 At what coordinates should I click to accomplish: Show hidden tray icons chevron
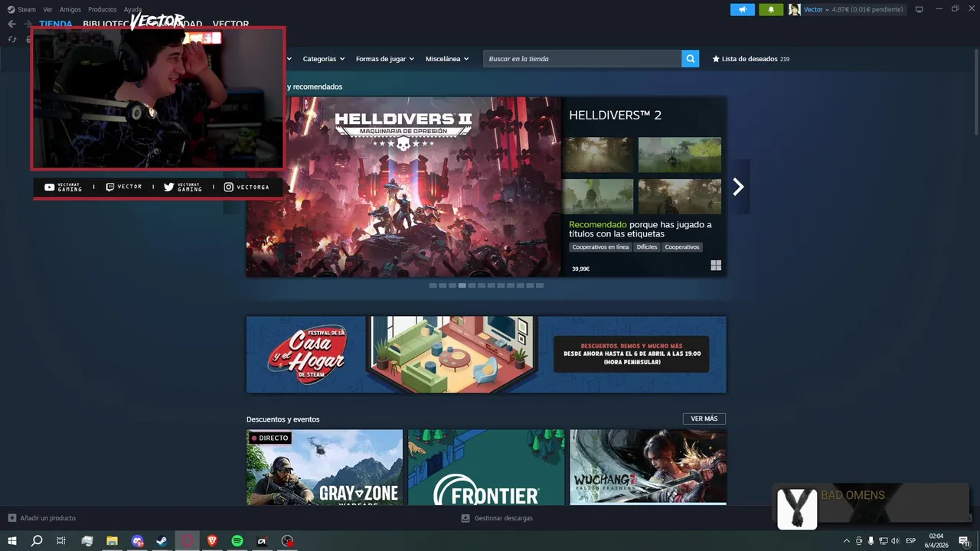point(846,541)
